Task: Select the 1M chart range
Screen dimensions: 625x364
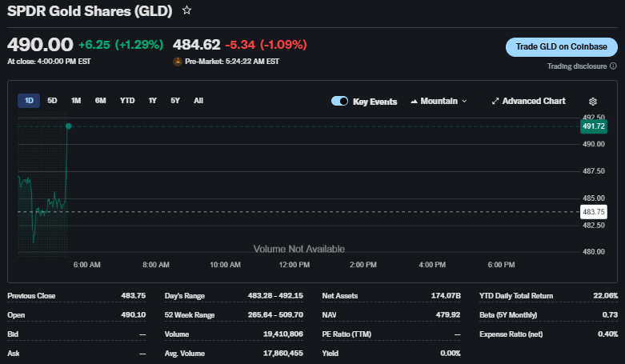Action: [76, 101]
